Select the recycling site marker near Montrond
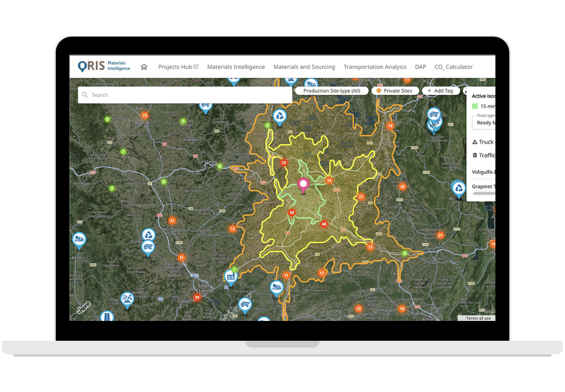This screenshot has width=565, height=392. point(148,235)
